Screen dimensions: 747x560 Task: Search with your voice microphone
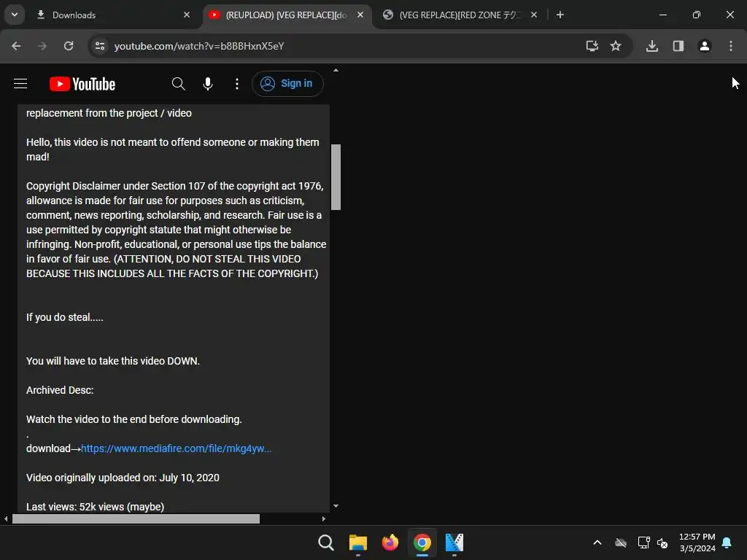pyautogui.click(x=208, y=84)
